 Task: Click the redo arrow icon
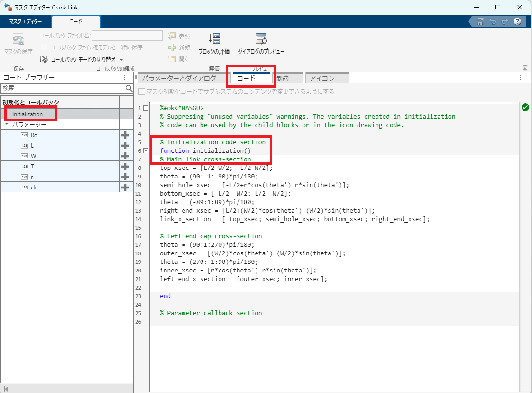coord(505,21)
